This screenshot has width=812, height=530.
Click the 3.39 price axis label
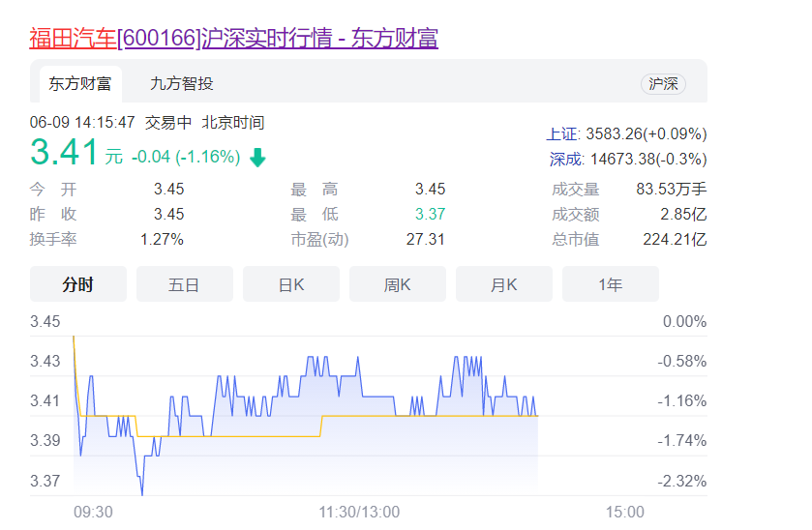[45, 440]
